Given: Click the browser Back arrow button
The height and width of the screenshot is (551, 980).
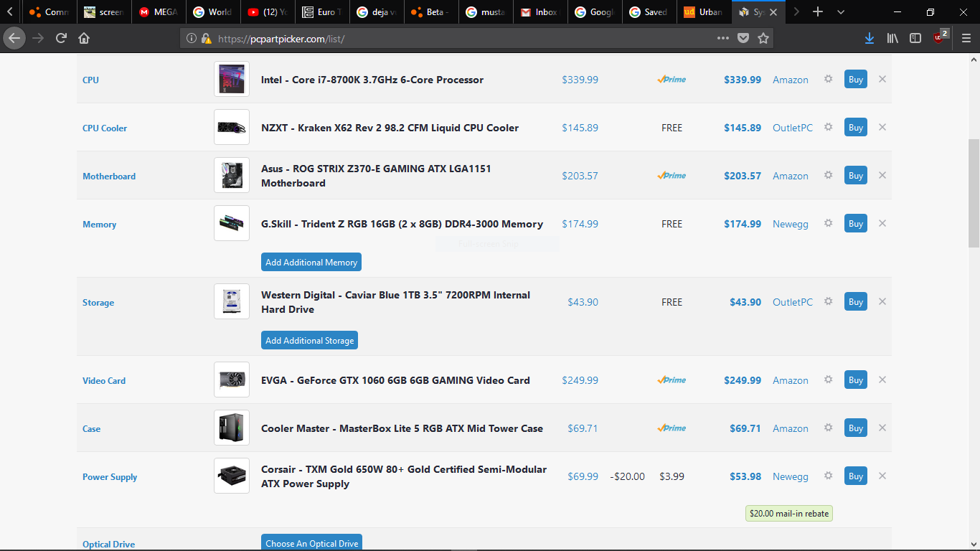Looking at the screenshot, I should click(x=14, y=38).
